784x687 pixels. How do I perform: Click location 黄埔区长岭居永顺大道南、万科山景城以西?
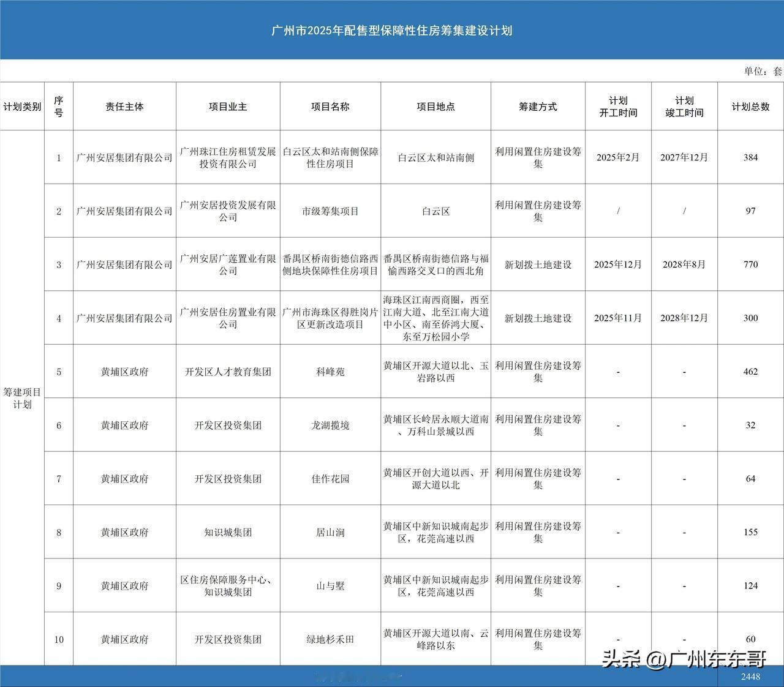coord(435,425)
